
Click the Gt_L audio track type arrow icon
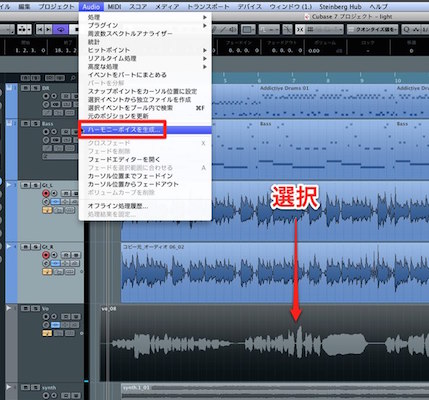[9, 184]
